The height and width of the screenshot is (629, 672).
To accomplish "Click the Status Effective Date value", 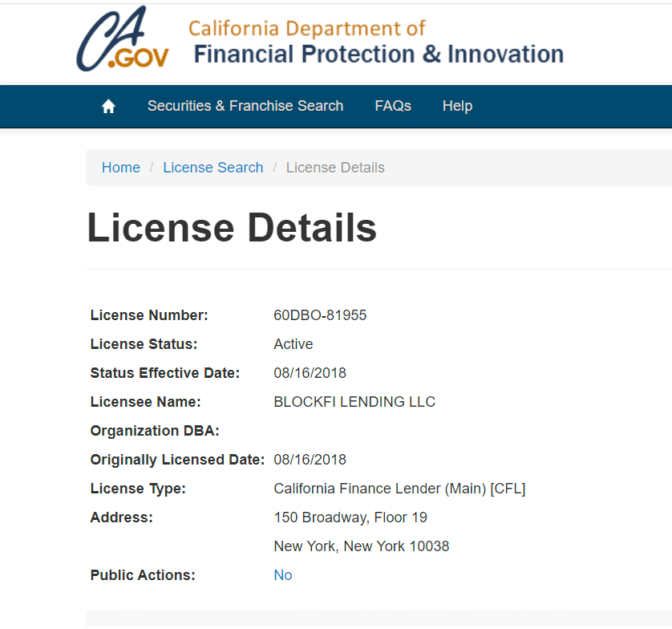I will tap(310, 373).
